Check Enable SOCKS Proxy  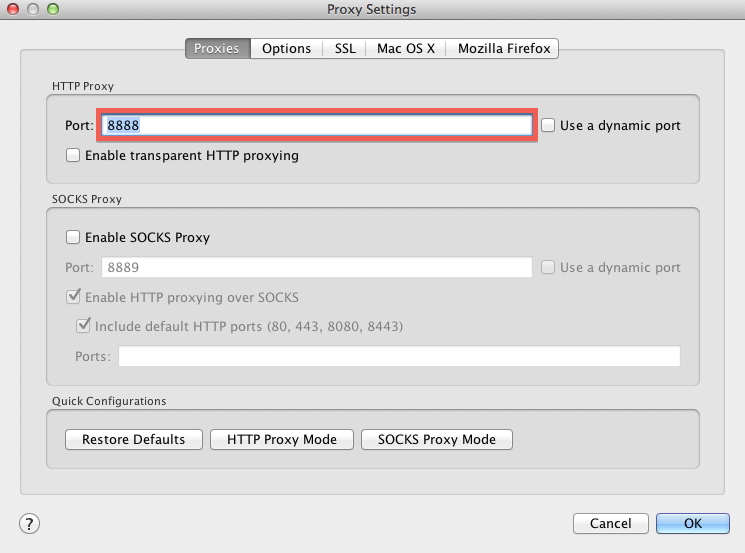click(73, 237)
